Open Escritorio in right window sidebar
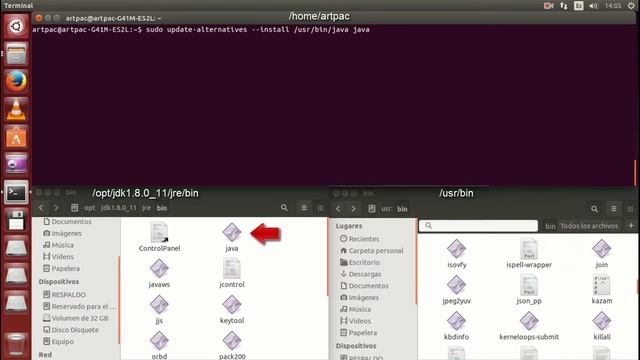 (360, 262)
